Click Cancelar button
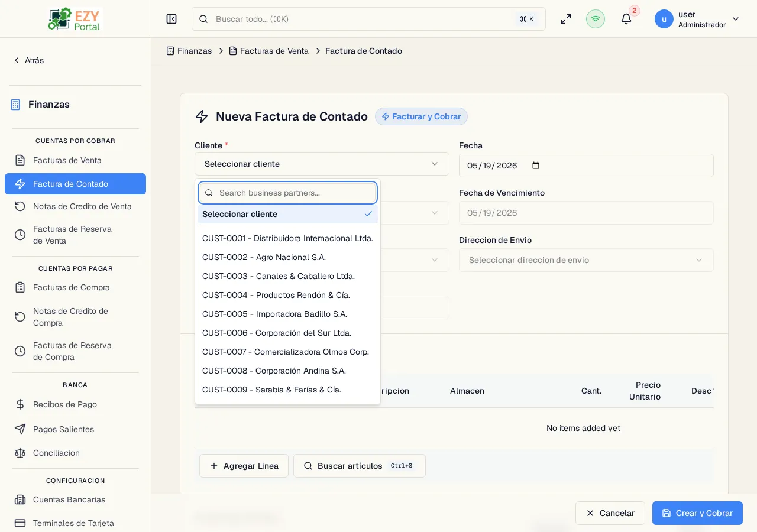The image size is (757, 532). click(x=610, y=513)
